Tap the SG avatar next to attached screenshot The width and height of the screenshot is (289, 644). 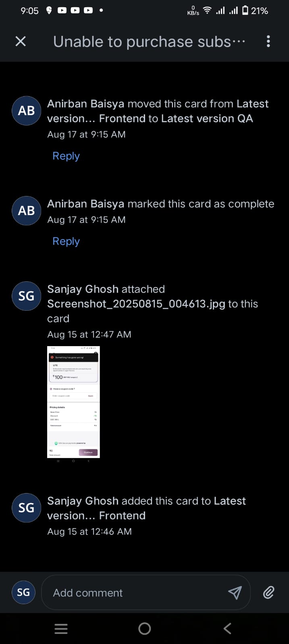pyautogui.click(x=27, y=296)
